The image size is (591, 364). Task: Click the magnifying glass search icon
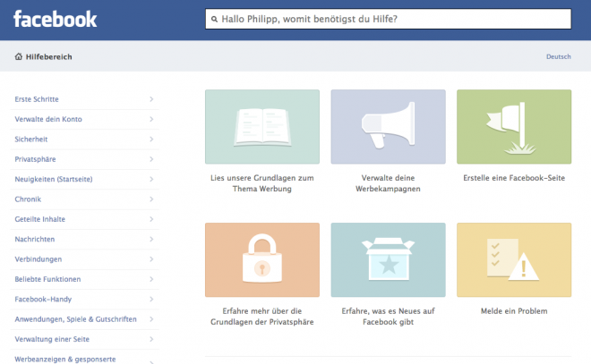(214, 19)
